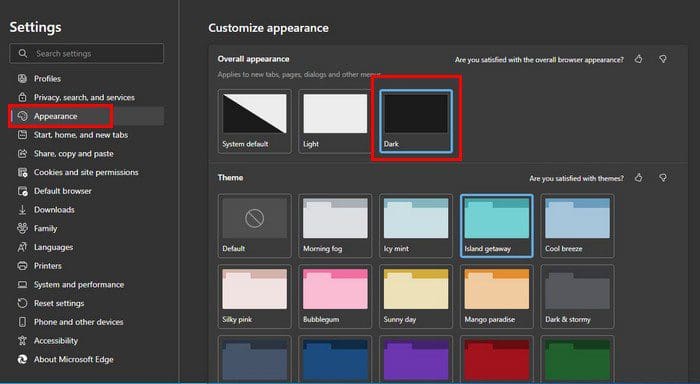Screen dimensions: 700x384
Task: Choose the red theme
Action: pos(496,359)
